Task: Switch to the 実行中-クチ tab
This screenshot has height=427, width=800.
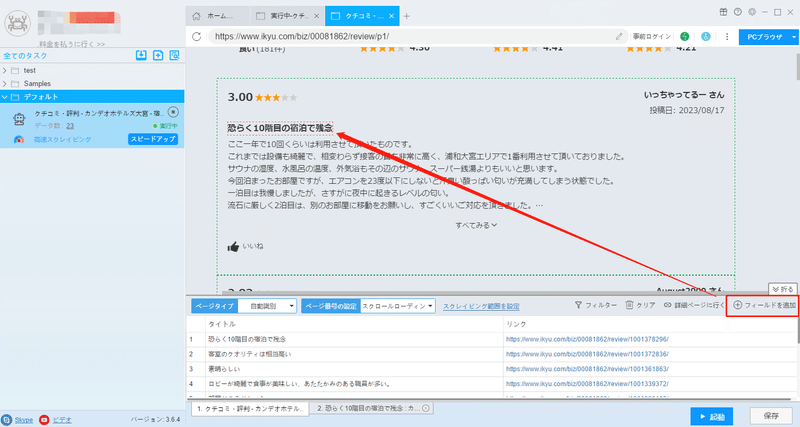Action: point(287,16)
